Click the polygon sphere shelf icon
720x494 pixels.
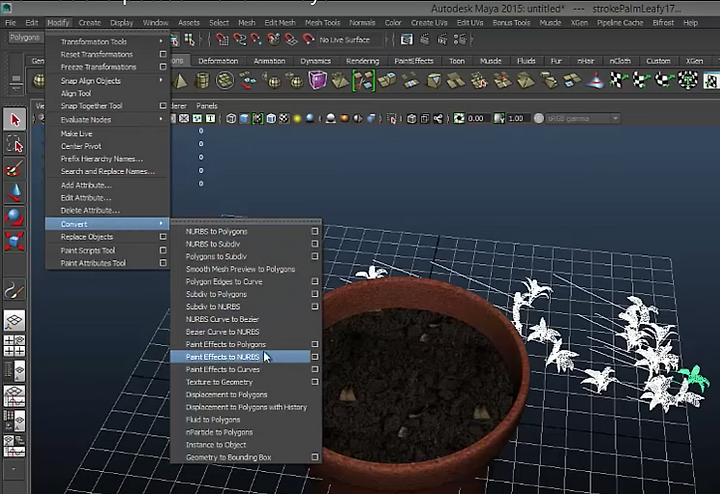pos(39,81)
